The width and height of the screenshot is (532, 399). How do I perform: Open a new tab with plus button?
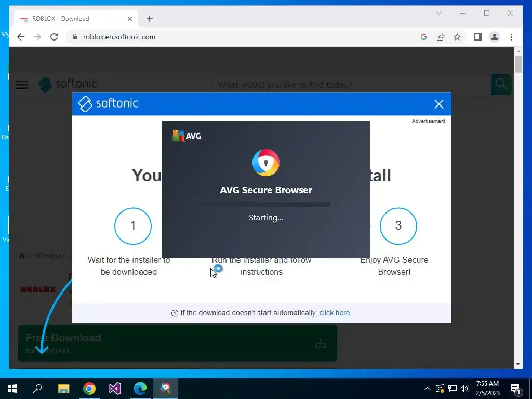[150, 19]
